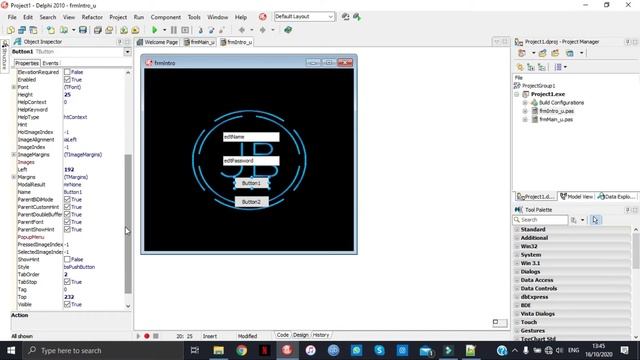Run the project with the green play icon
The width and height of the screenshot is (640, 360).
155,30
